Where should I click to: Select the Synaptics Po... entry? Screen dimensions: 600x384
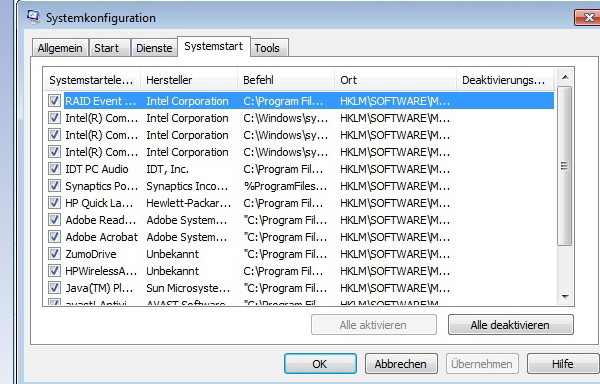101,186
